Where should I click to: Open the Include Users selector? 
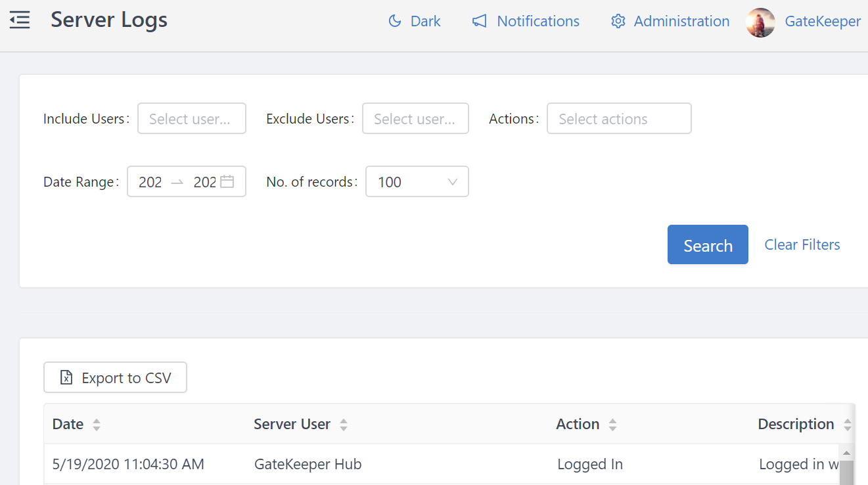coord(191,119)
